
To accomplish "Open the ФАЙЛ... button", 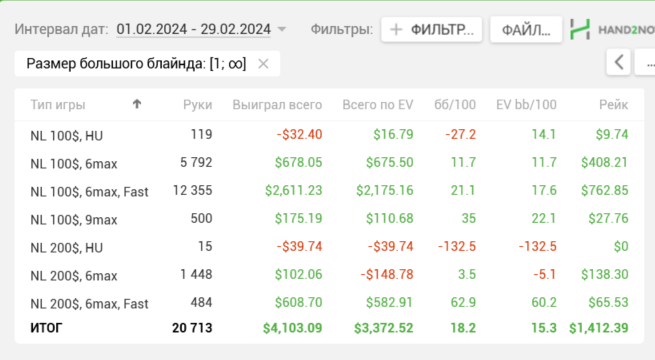I will (x=526, y=30).
